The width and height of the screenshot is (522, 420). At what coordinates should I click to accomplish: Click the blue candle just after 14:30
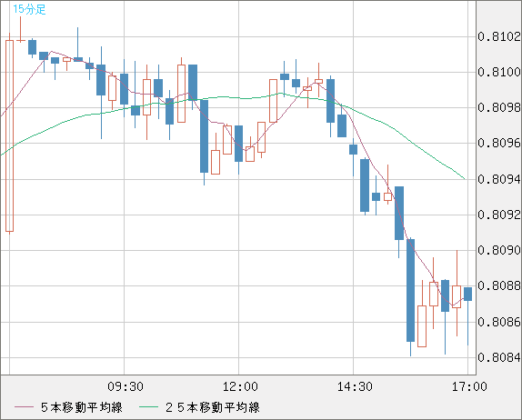(x=365, y=185)
